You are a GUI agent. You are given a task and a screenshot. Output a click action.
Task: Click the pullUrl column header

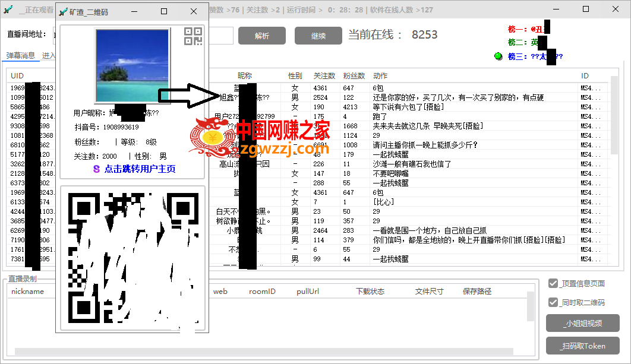[x=308, y=291]
